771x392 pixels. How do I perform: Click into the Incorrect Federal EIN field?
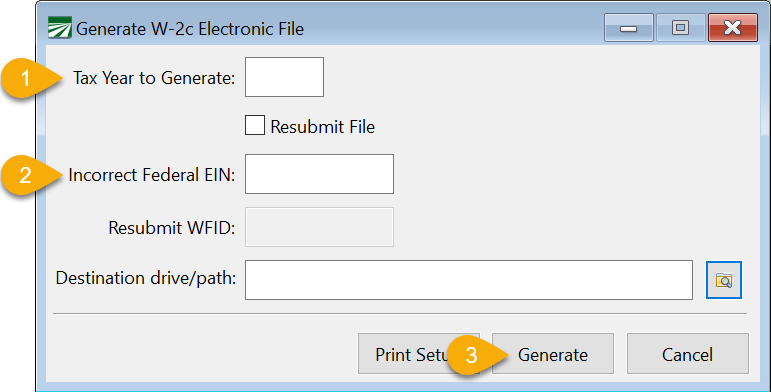tap(319, 174)
